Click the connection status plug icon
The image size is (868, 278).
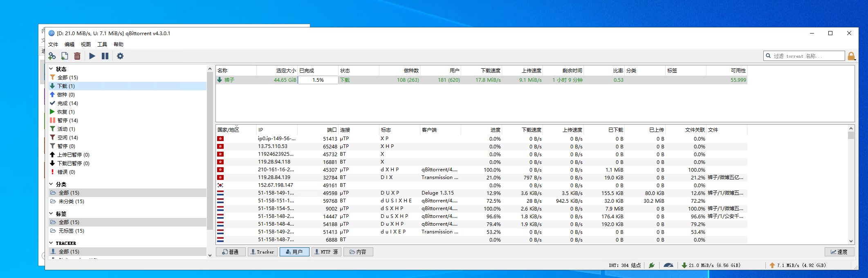coord(652,265)
